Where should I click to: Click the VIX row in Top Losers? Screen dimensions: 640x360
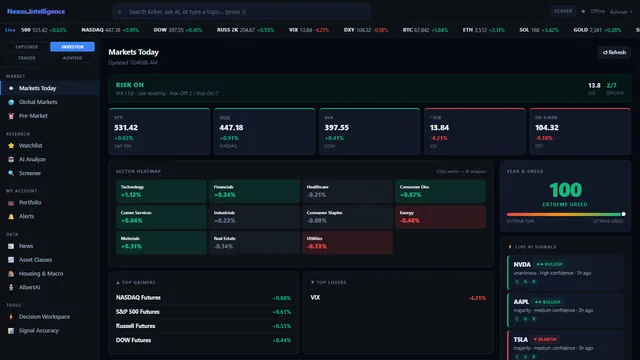[398, 298]
